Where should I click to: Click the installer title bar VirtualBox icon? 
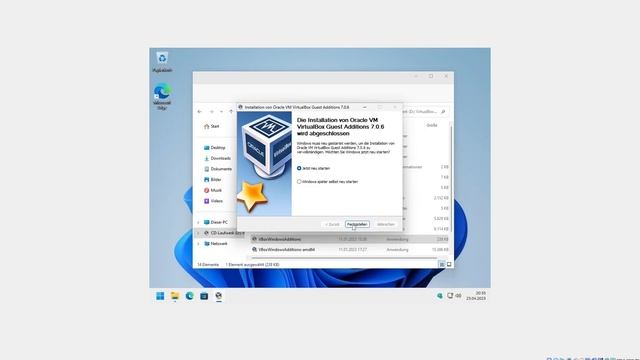click(x=241, y=107)
